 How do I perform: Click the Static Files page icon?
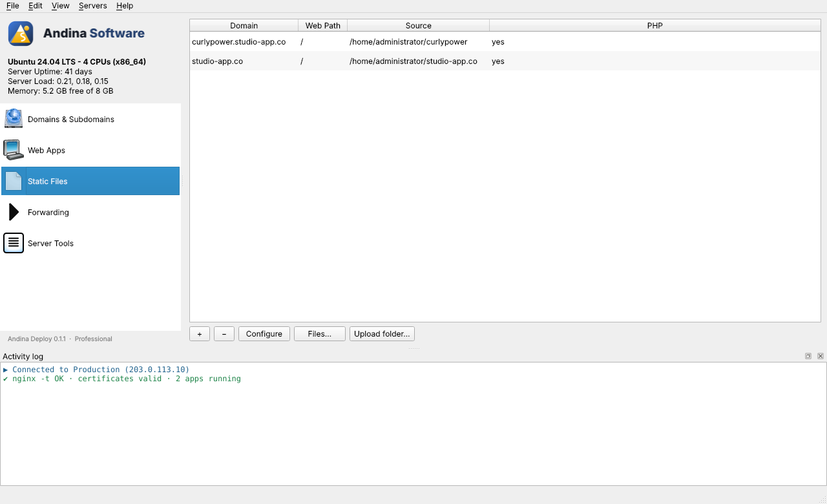(x=14, y=181)
